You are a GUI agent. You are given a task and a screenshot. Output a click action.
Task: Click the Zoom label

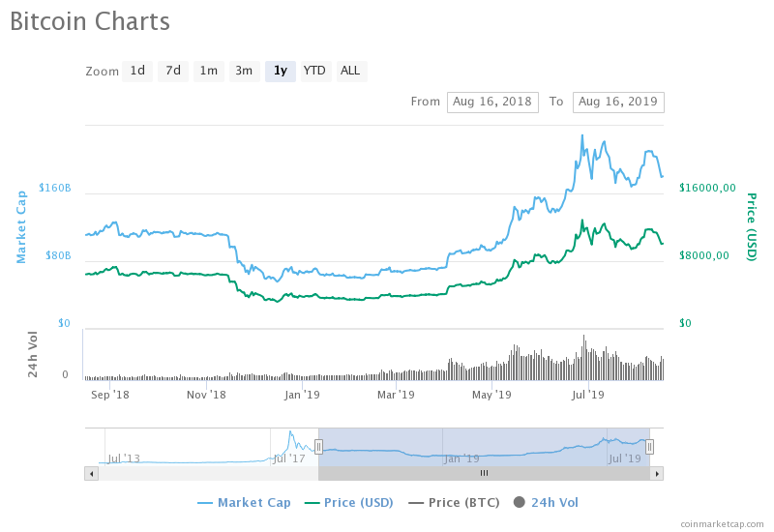103,72
